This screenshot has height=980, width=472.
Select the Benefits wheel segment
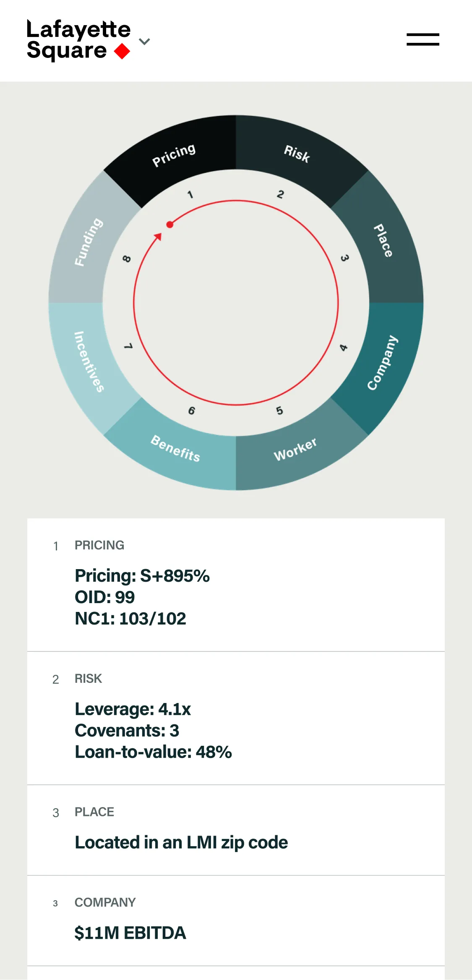click(x=175, y=448)
